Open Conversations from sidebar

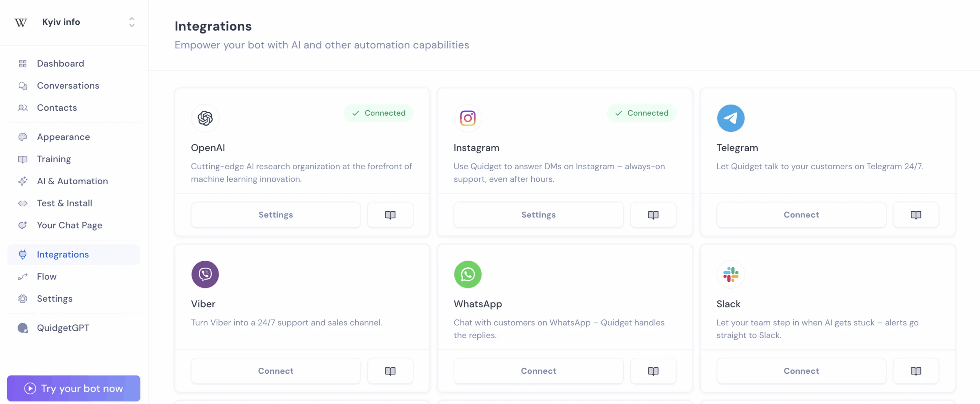[x=68, y=86]
